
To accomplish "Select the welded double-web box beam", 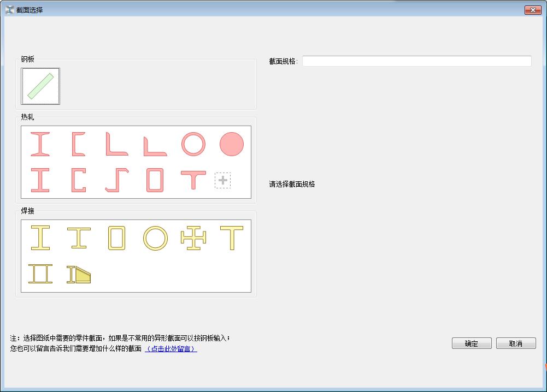I will coord(40,274).
